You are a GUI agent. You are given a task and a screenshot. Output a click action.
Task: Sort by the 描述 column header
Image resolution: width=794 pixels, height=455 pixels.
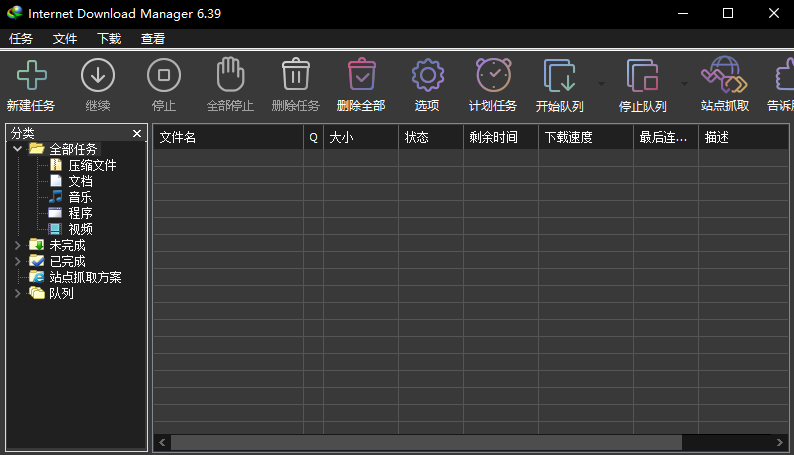[743, 137]
